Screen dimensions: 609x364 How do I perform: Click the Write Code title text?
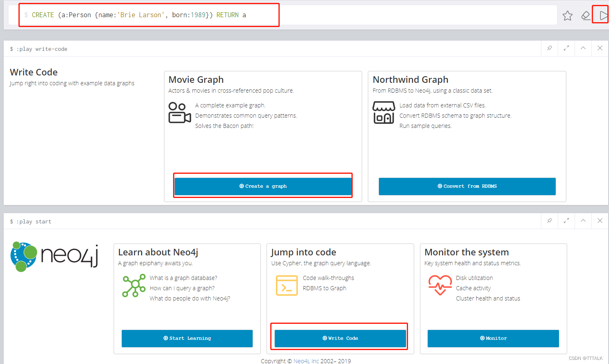pyautogui.click(x=34, y=72)
